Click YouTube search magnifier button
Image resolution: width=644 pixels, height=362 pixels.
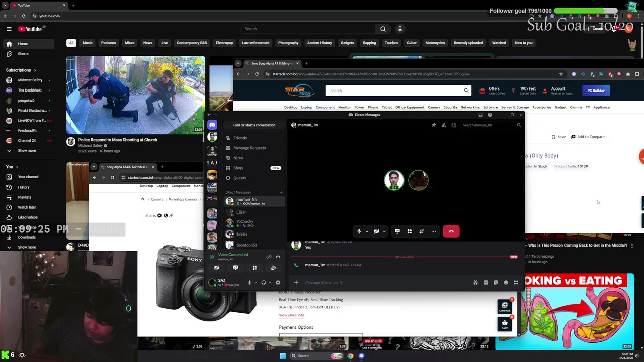[383, 29]
